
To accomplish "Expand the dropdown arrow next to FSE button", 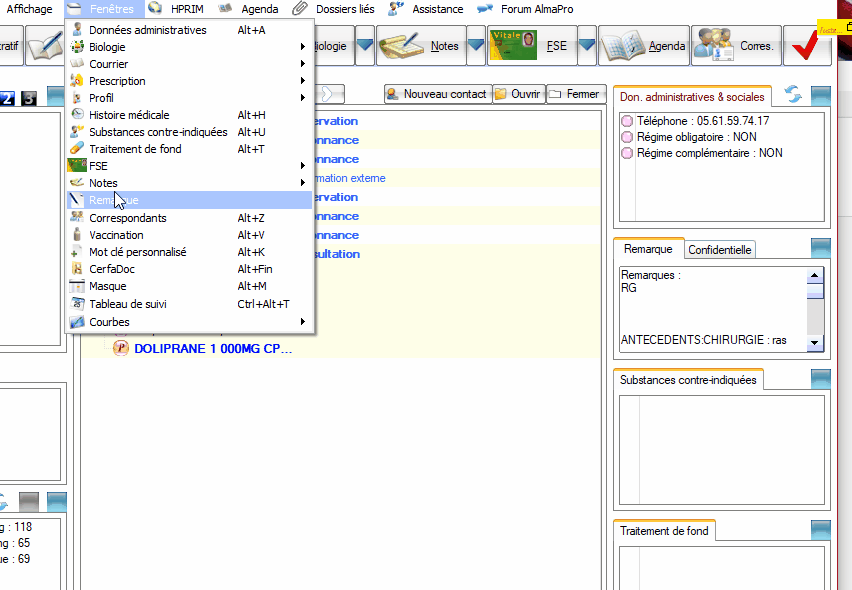I will (587, 46).
